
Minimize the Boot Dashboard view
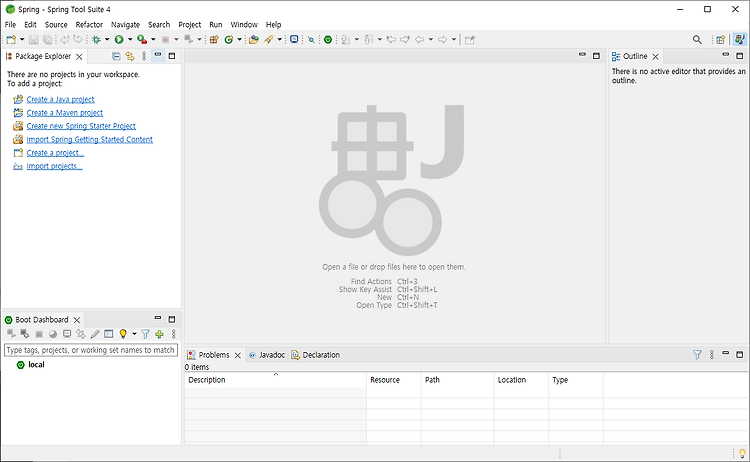(x=158, y=319)
